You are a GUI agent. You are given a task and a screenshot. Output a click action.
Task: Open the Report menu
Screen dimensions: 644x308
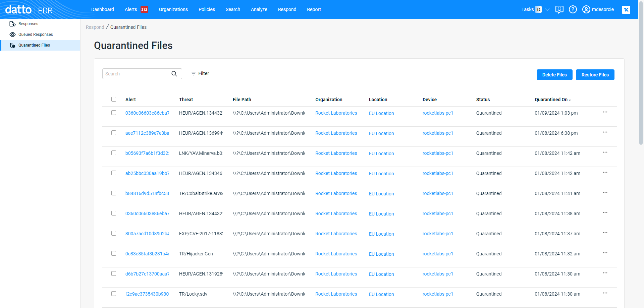[x=314, y=9]
